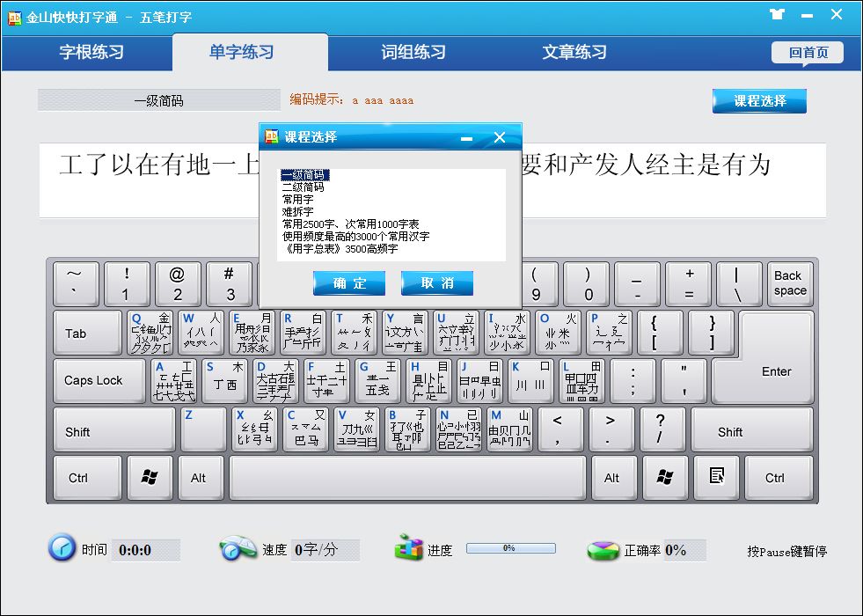Click the B key with 子 radicals

click(408, 429)
